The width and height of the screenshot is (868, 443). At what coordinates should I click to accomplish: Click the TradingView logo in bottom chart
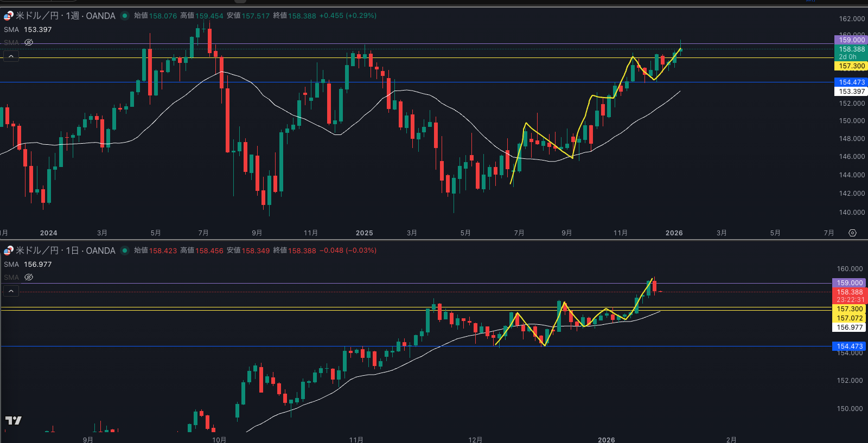[14, 420]
